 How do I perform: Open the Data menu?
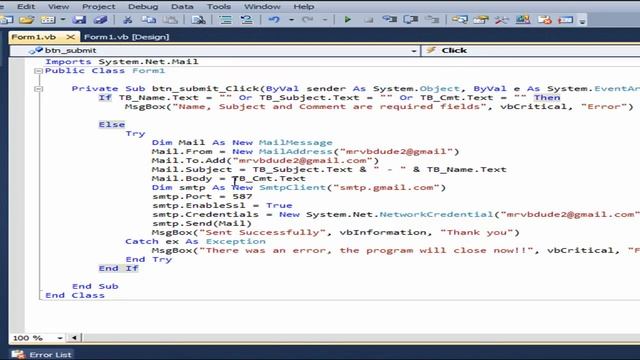182,7
